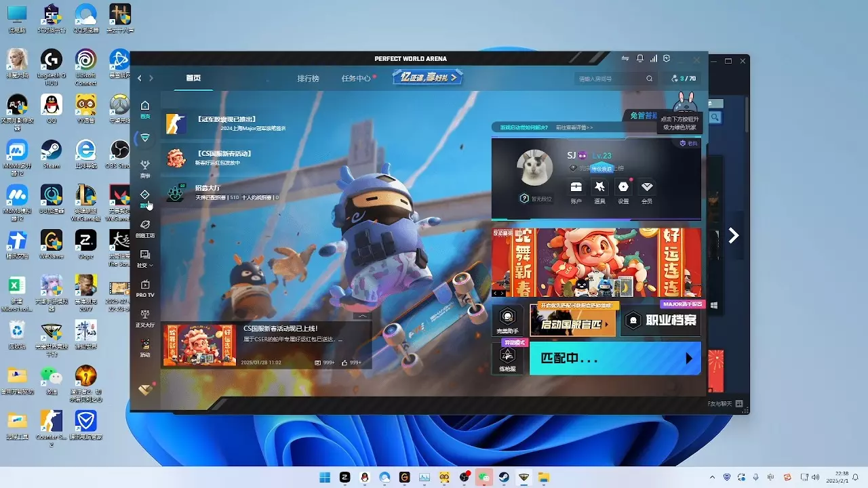
Task: Switch to the 排行榜 tab
Action: pos(308,79)
